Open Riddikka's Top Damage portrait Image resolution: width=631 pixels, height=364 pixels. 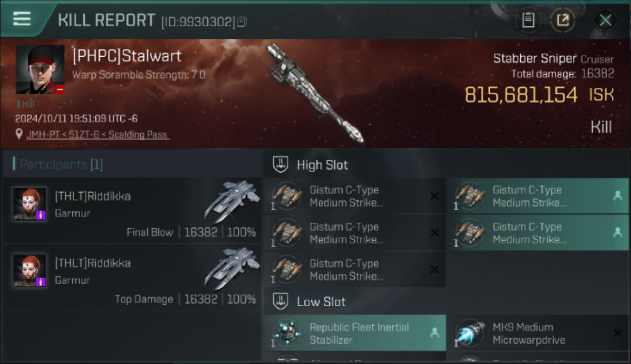(x=30, y=270)
